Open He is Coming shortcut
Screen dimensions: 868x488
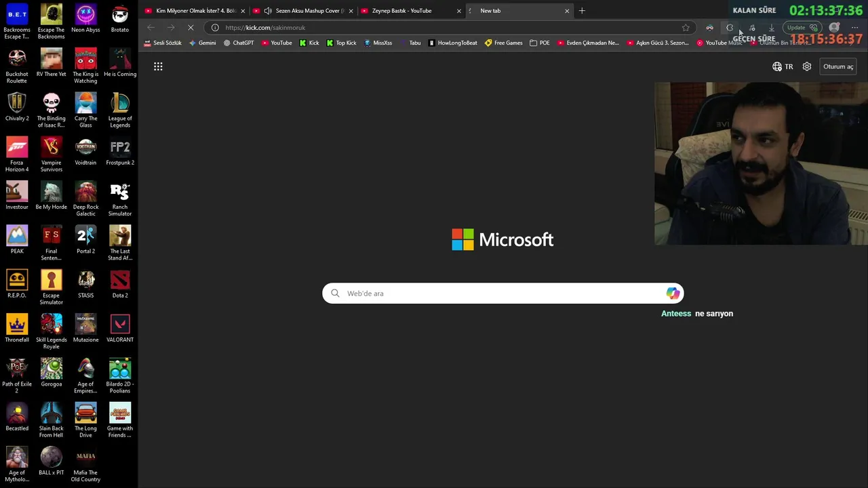click(120, 63)
